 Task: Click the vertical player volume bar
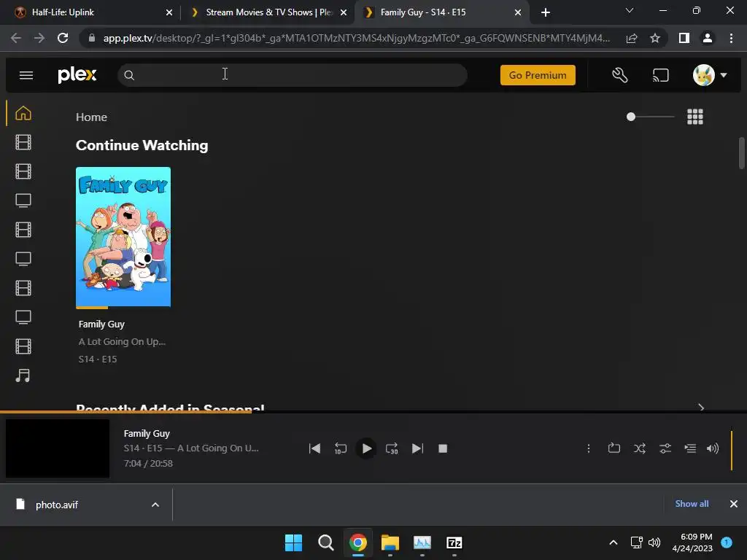[731, 450]
